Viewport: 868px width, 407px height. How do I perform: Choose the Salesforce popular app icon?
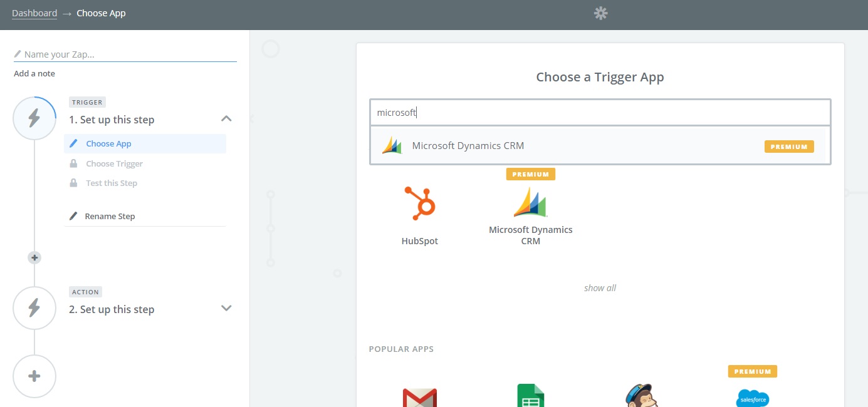pos(753,398)
